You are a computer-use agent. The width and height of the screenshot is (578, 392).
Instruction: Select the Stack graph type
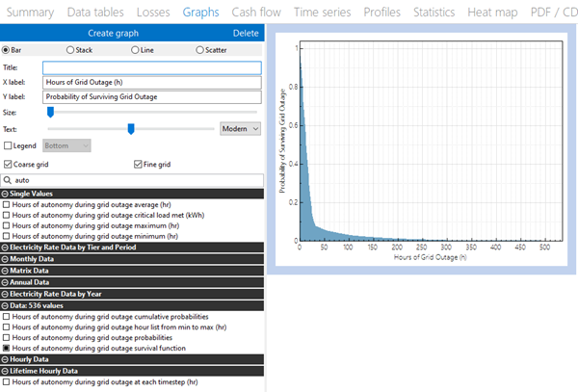[70, 50]
